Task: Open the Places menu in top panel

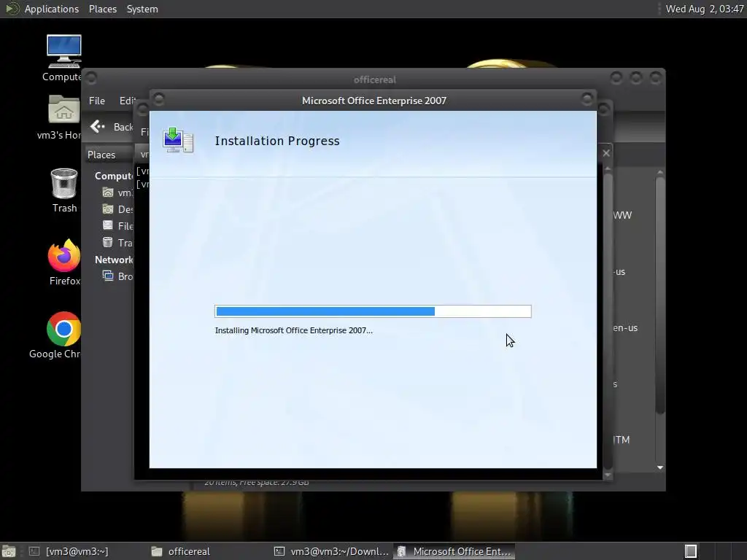Action: pos(102,9)
